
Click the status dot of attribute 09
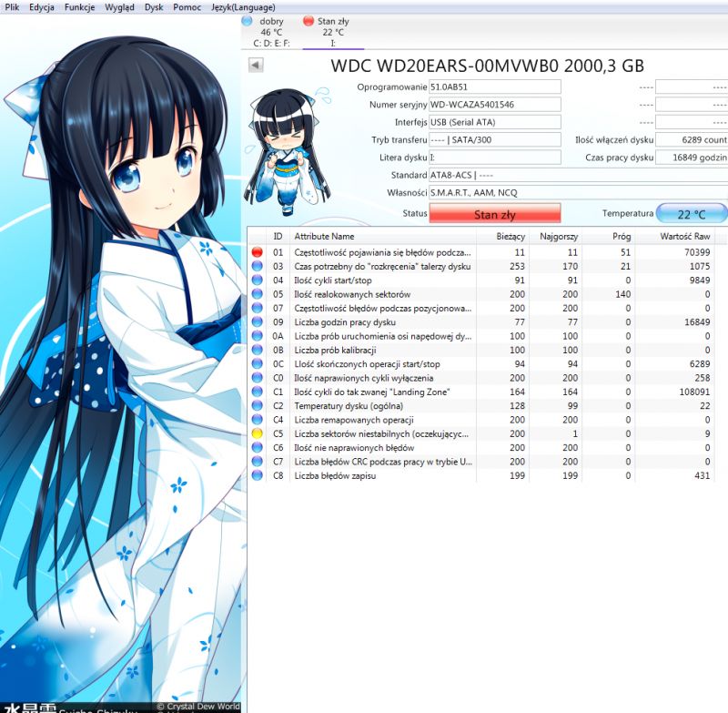coord(257,321)
